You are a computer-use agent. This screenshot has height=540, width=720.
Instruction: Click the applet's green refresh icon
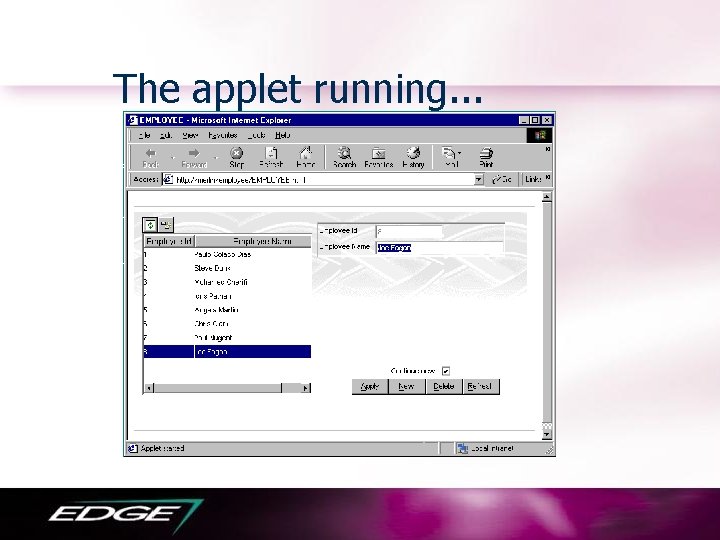(150, 225)
